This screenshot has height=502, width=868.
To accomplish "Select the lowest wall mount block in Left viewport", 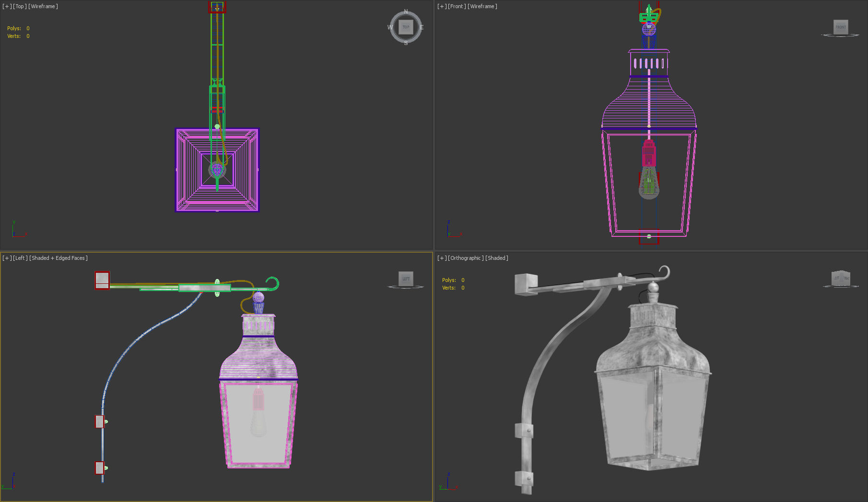I will point(100,468).
